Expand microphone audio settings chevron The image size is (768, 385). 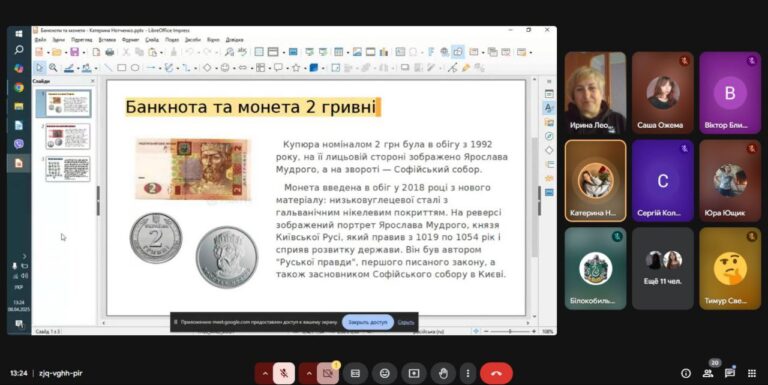click(x=264, y=373)
